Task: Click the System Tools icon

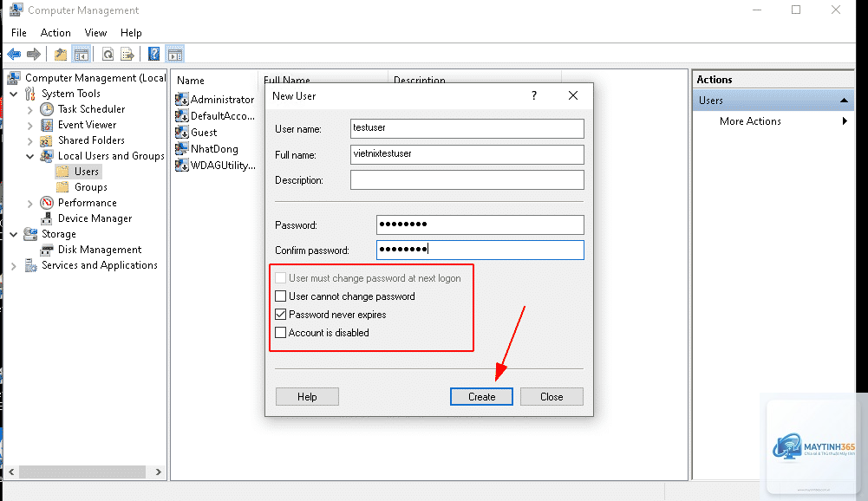Action: tap(30, 94)
